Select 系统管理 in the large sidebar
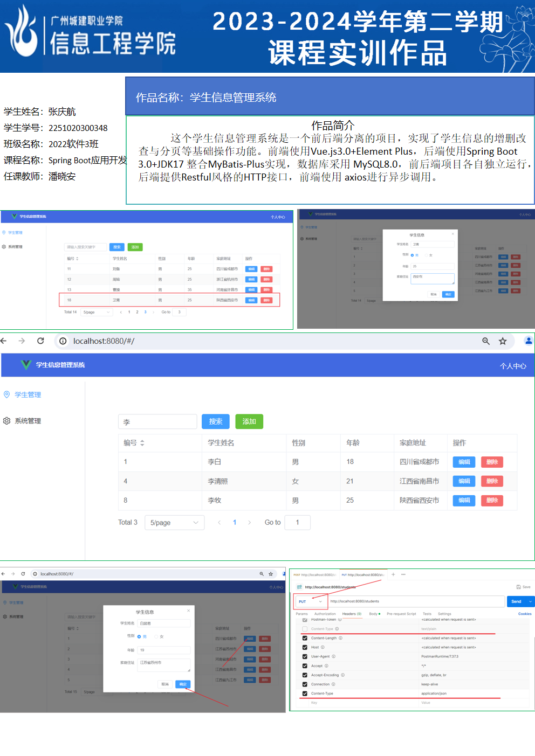 pos(28,421)
